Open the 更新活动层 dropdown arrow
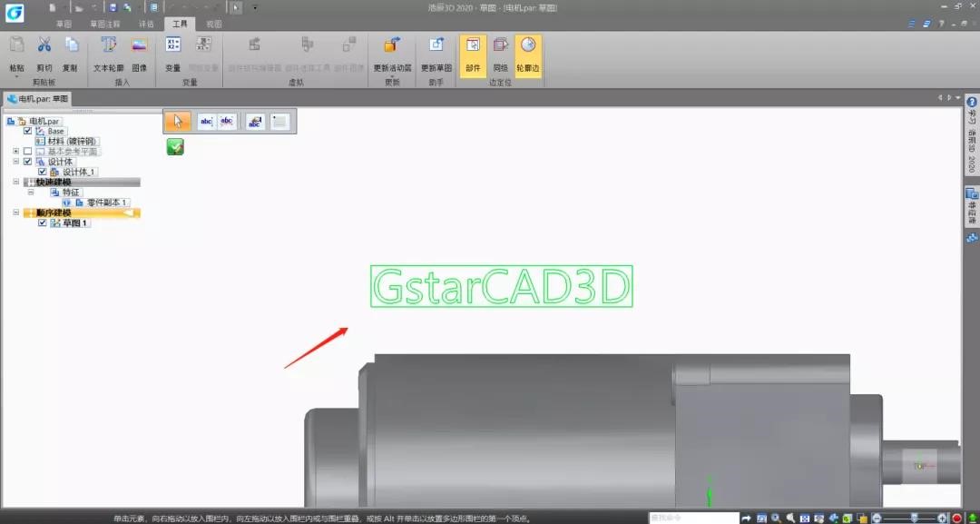The image size is (980, 524). point(392,75)
